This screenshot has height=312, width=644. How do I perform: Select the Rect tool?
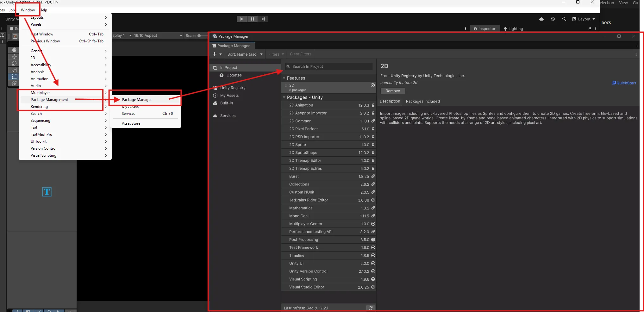point(14,77)
